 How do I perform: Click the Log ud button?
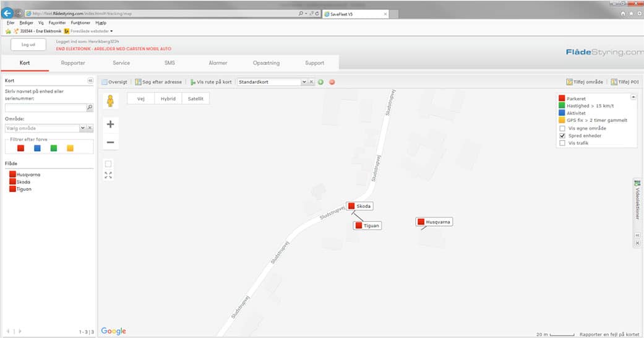(x=28, y=45)
